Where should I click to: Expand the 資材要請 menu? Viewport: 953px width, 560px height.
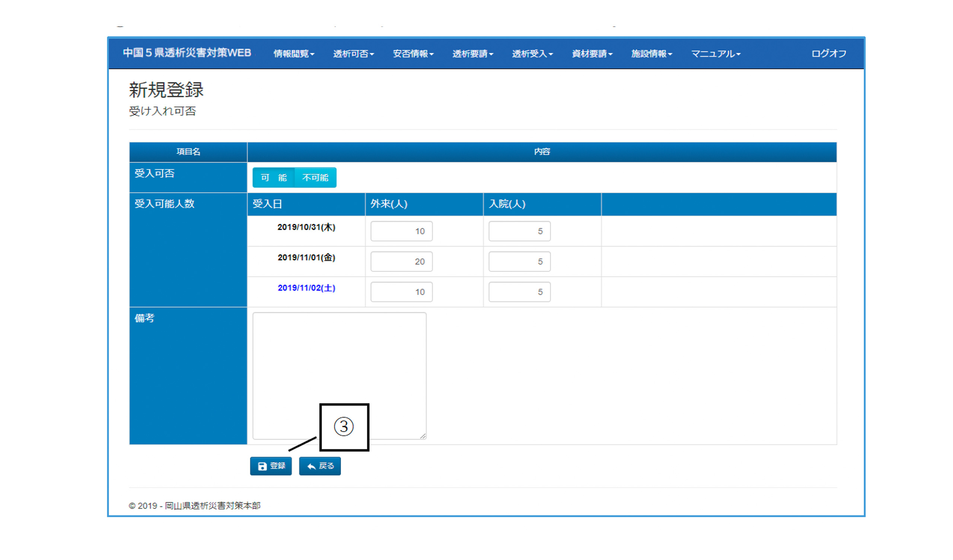592,54
